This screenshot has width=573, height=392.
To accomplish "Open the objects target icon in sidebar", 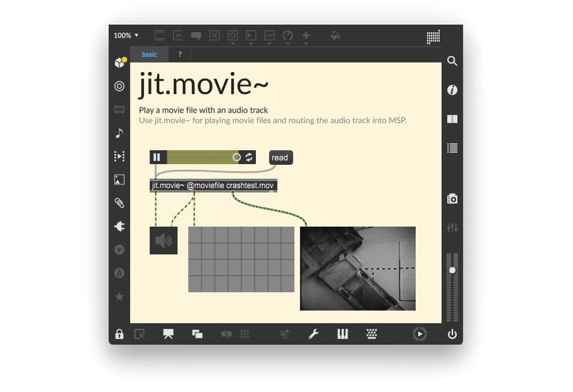I will click(x=119, y=86).
